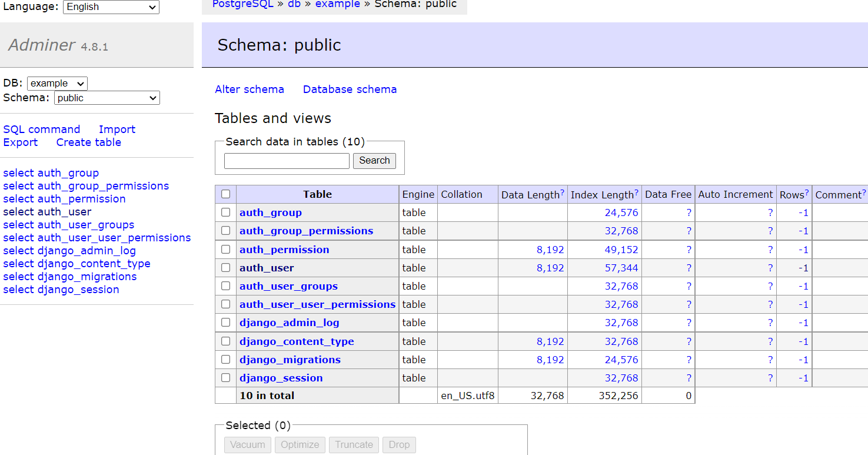This screenshot has height=455, width=868.
Task: Click the Search button
Action: [374, 161]
